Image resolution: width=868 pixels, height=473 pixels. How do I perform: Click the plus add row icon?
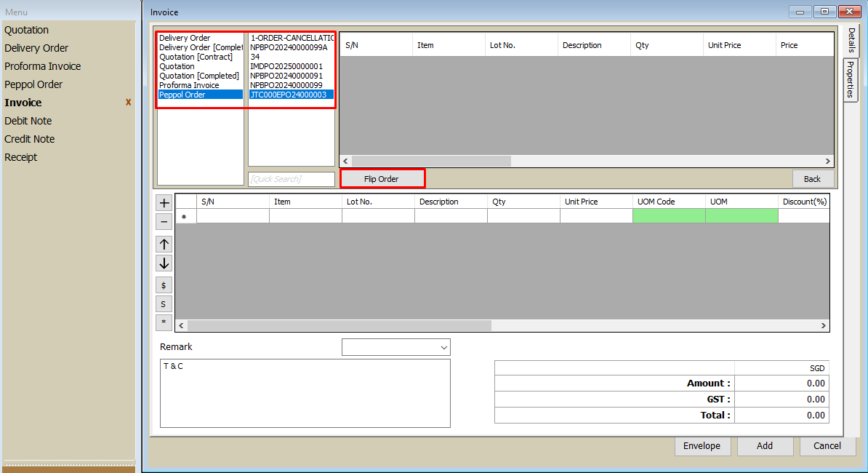click(164, 203)
